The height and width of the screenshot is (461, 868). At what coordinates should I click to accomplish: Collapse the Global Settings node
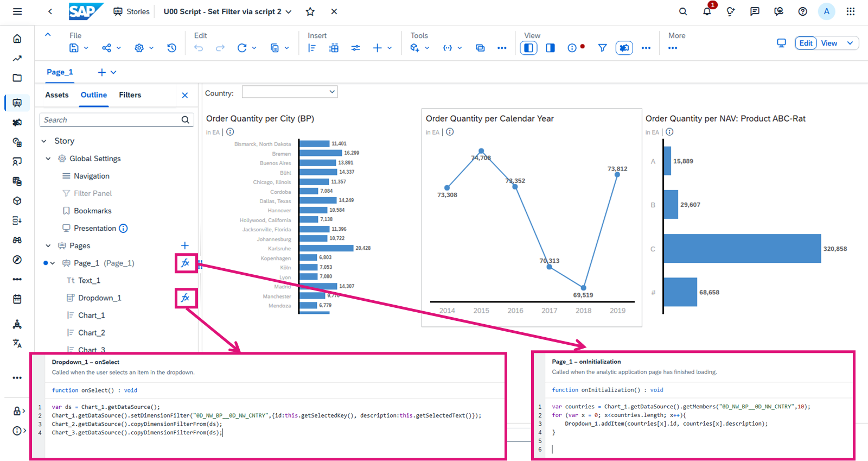48,159
